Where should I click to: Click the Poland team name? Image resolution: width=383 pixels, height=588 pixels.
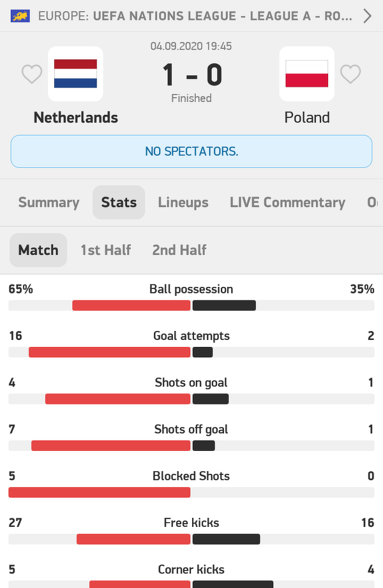click(x=307, y=117)
